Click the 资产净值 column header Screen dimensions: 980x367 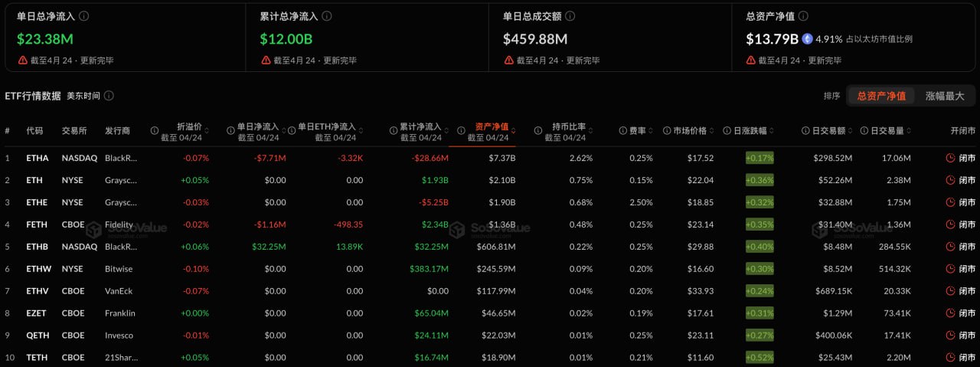[x=492, y=126]
